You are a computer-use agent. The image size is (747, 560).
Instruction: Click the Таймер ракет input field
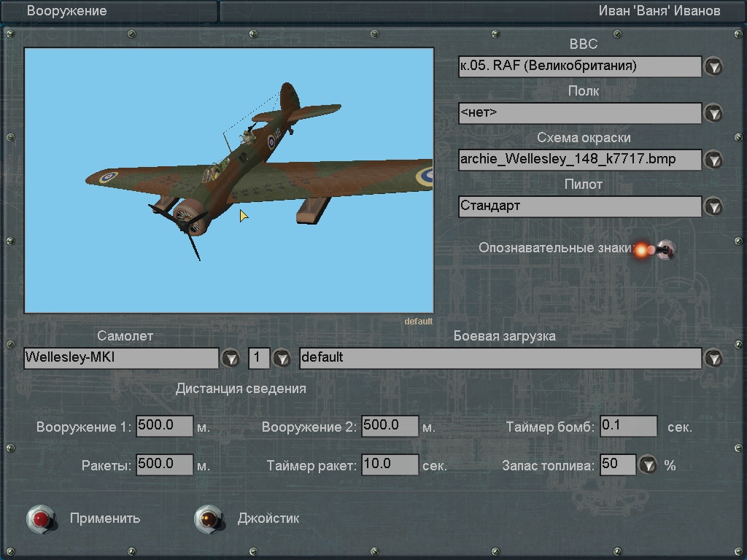[390, 464]
